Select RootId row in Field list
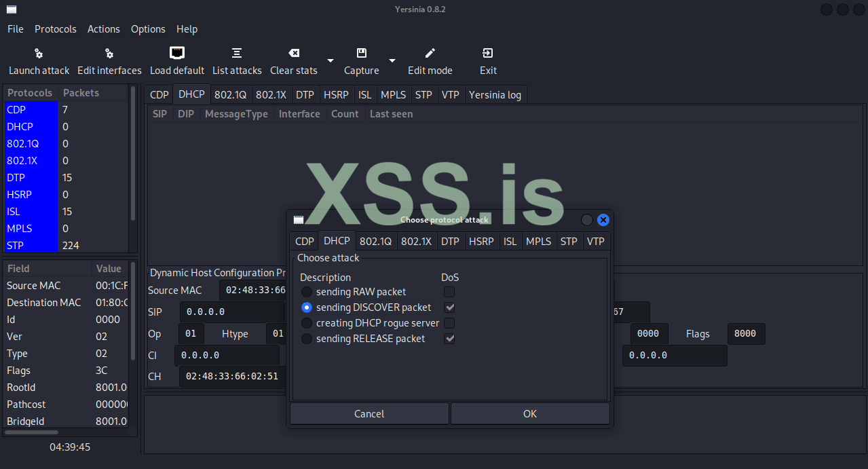This screenshot has height=469, width=868. pyautogui.click(x=65, y=388)
